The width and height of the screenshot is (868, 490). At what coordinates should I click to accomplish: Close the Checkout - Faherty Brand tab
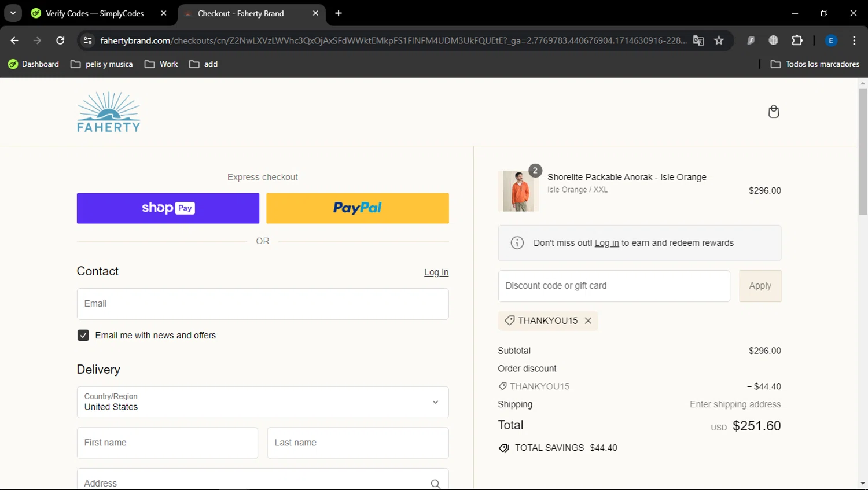click(x=315, y=13)
